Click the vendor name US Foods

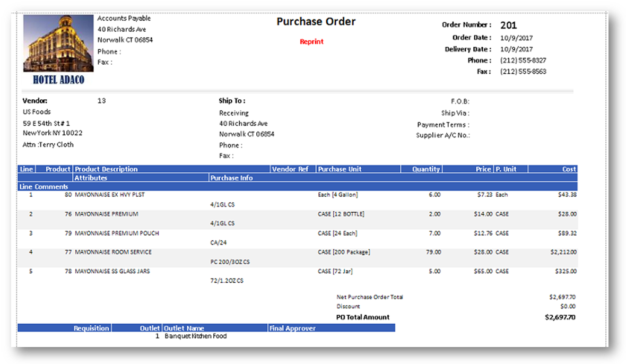click(37, 112)
